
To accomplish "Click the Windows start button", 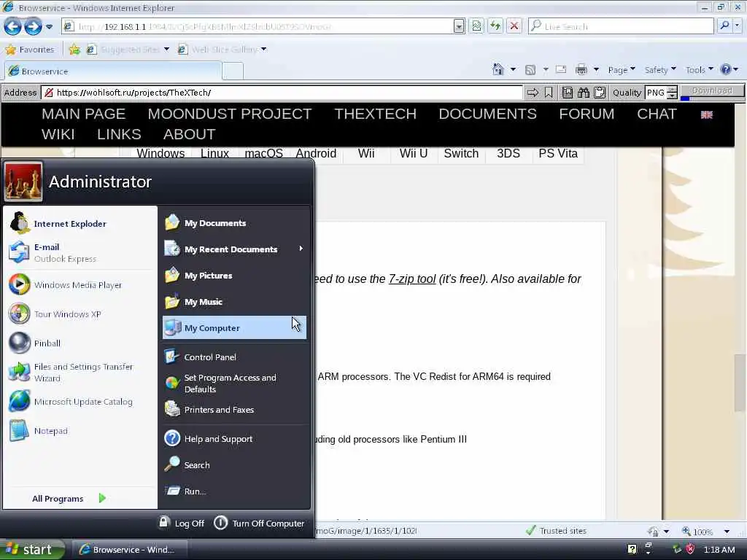I will click(x=31, y=550).
